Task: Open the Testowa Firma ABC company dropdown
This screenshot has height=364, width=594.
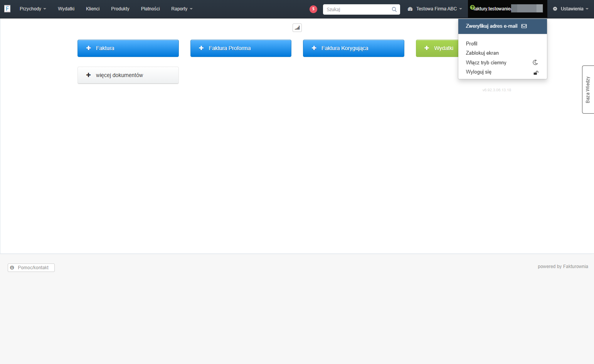Action: tap(435, 9)
